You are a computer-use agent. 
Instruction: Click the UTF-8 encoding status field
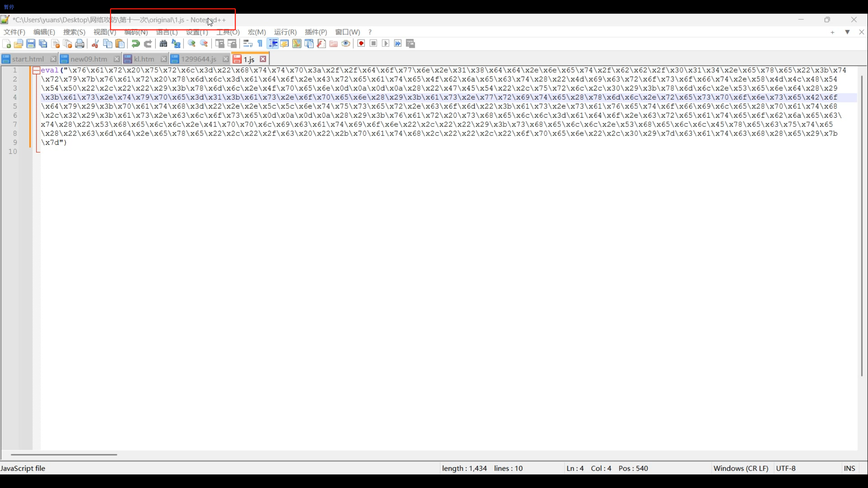(786, 468)
